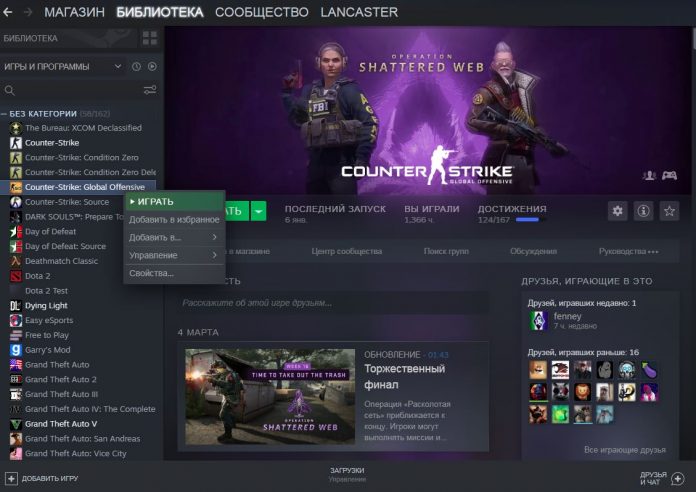Image resolution: width=696 pixels, height=492 pixels.
Task: Open the СООБЩЕСТВО top tab
Action: [262, 12]
